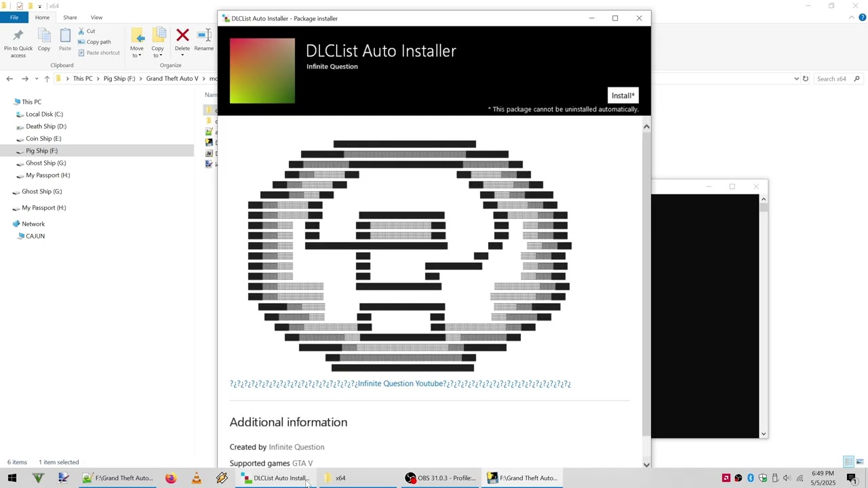Switch to the View ribbon tab

pyautogui.click(x=96, y=18)
